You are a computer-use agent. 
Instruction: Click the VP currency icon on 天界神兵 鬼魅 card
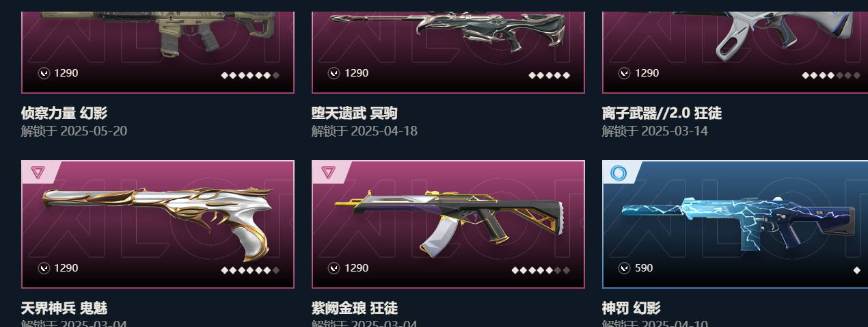44,268
